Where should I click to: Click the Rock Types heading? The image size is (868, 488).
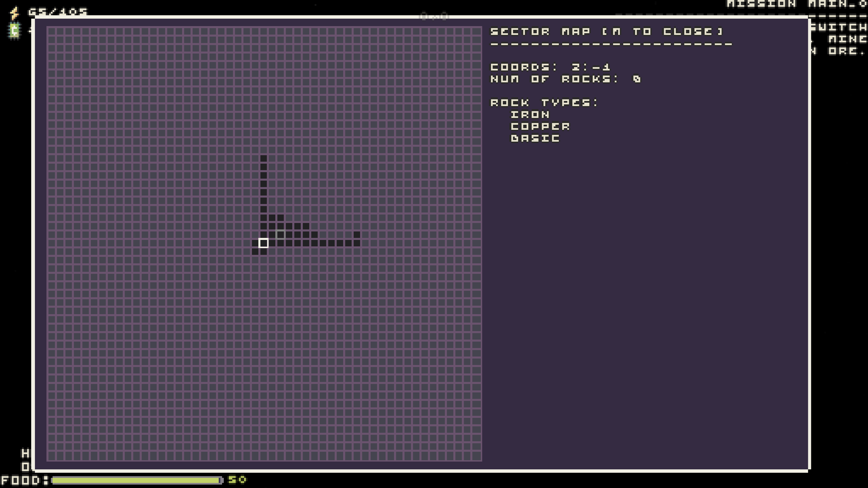545,103
